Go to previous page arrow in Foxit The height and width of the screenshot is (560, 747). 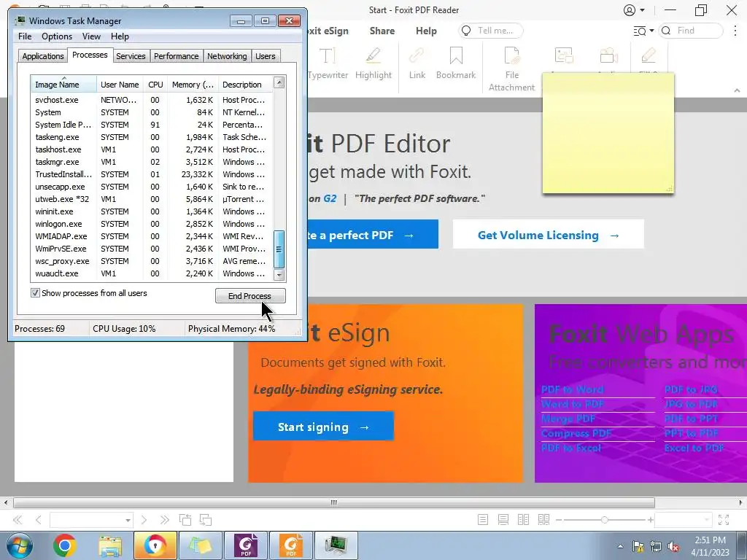[39, 520]
